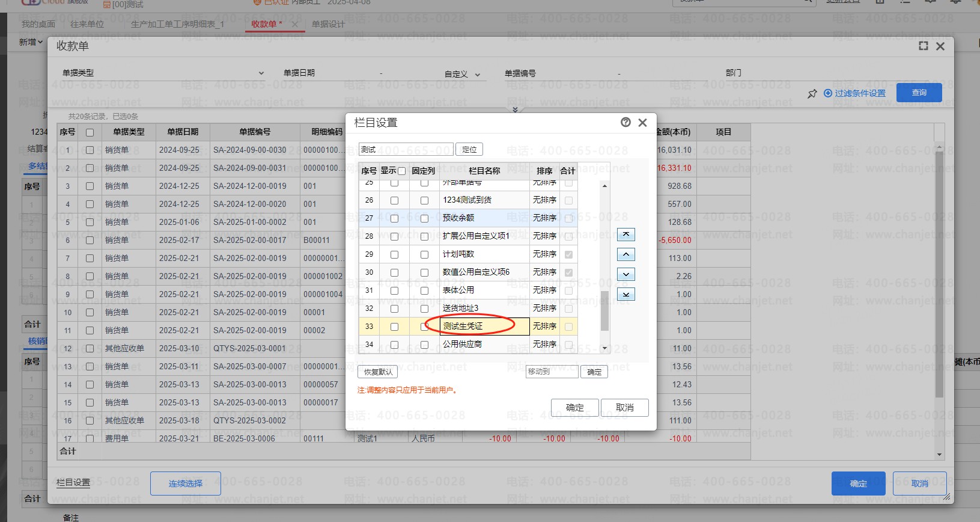The width and height of the screenshot is (980, 522).
Task: Check 固定列 for row 28 扩展公用自定义项1
Action: tap(424, 236)
